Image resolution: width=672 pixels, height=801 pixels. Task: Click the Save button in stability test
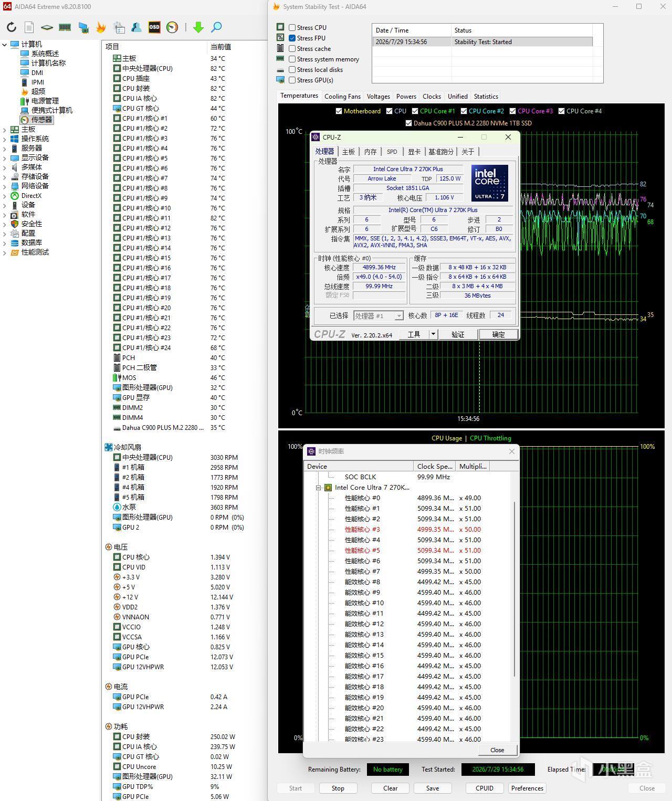tap(433, 788)
